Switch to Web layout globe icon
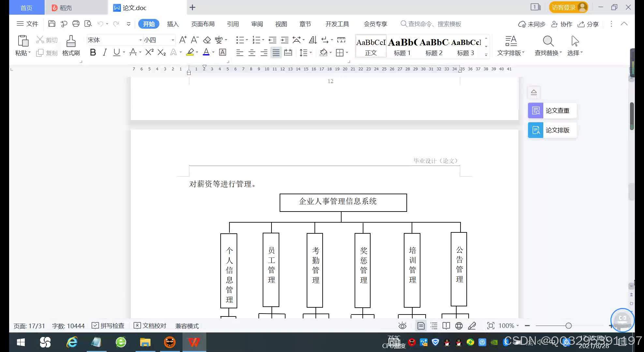This screenshot has width=644, height=352. pos(459,326)
